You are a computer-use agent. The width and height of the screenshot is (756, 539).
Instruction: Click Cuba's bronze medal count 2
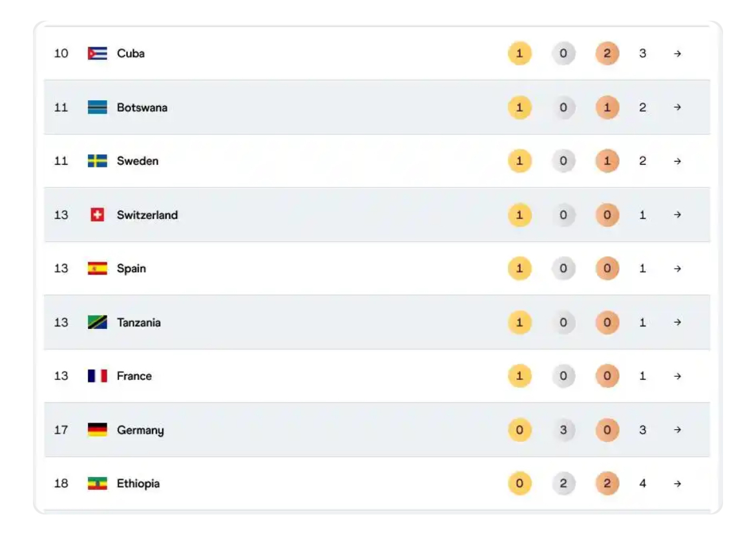(607, 53)
